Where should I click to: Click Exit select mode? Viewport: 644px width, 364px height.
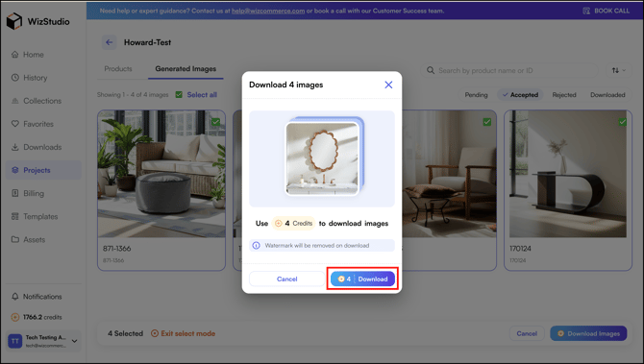tap(184, 333)
